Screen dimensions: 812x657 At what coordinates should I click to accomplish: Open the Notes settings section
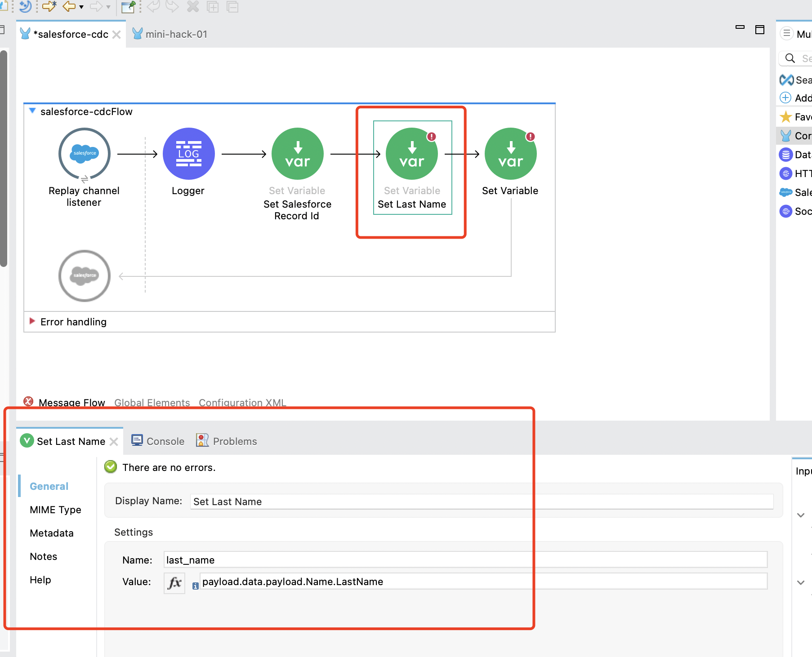(44, 556)
